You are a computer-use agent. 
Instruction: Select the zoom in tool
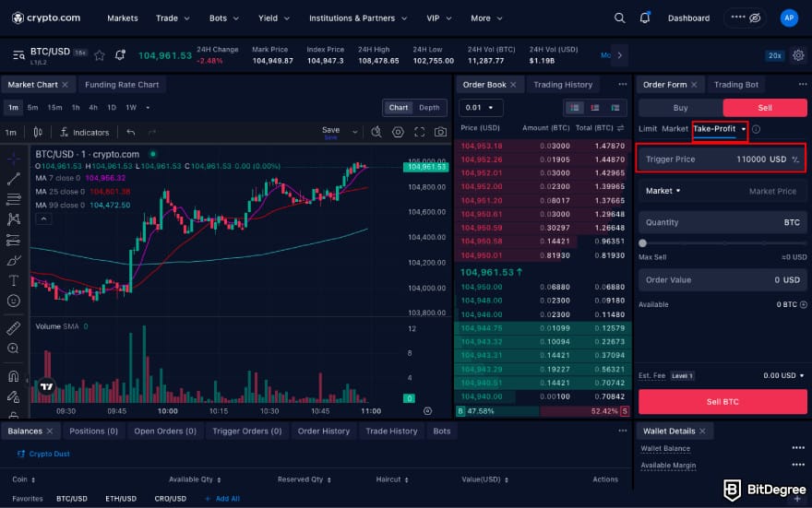point(14,349)
